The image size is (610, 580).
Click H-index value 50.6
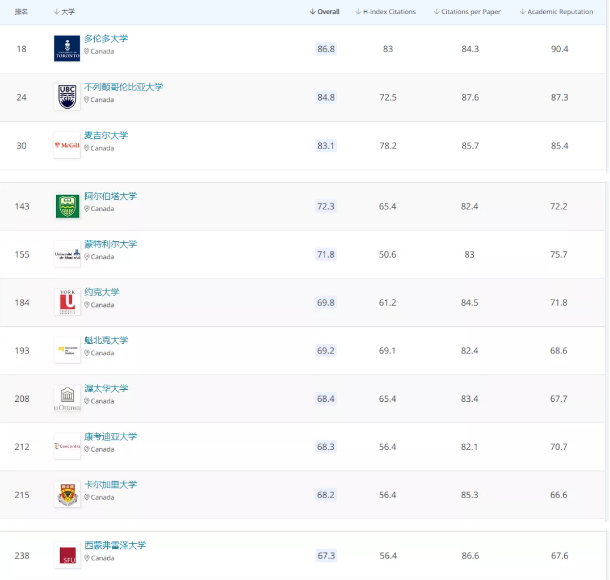tap(387, 254)
